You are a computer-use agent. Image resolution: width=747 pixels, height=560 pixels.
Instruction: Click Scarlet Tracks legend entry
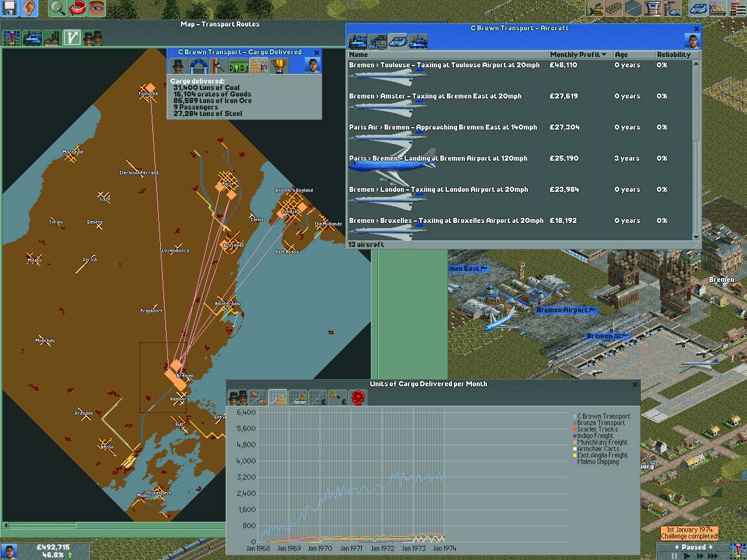pos(595,430)
